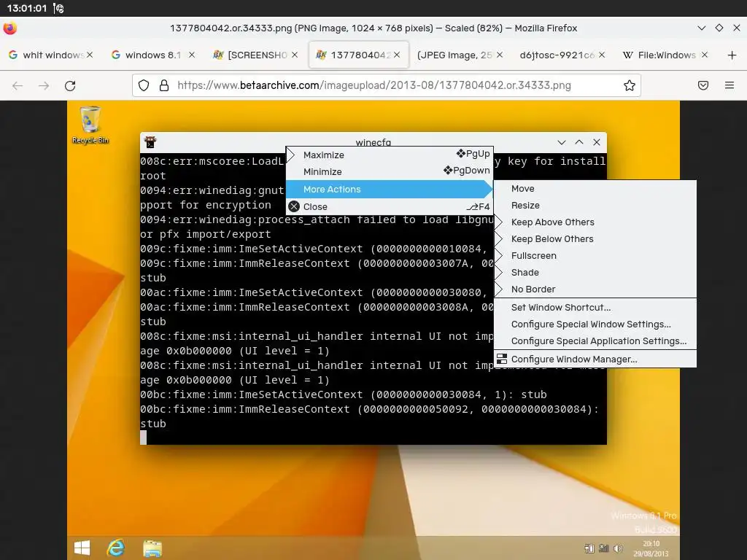The width and height of the screenshot is (747, 560).
Task: Toggle the No Border option
Action: 595,289
